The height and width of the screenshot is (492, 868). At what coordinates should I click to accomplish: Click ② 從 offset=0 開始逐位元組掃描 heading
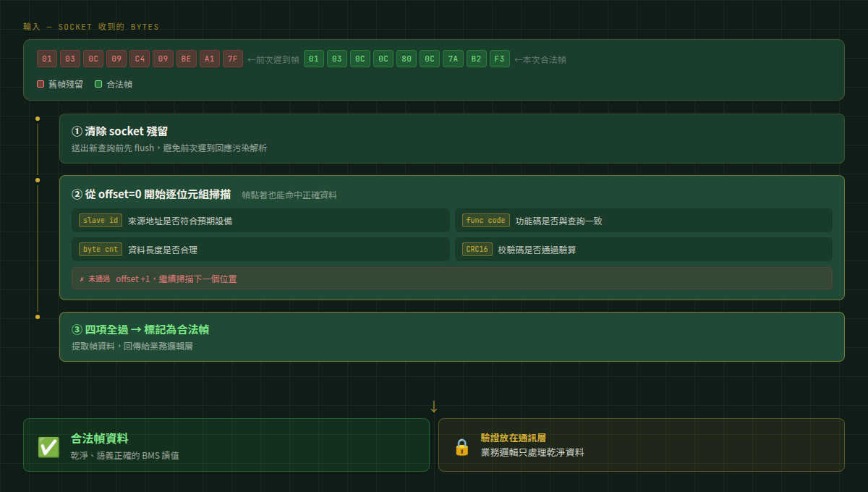point(151,194)
